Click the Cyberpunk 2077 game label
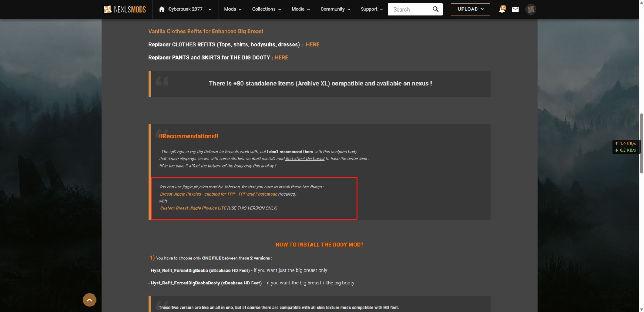The width and height of the screenshot is (644, 312). [x=185, y=9]
